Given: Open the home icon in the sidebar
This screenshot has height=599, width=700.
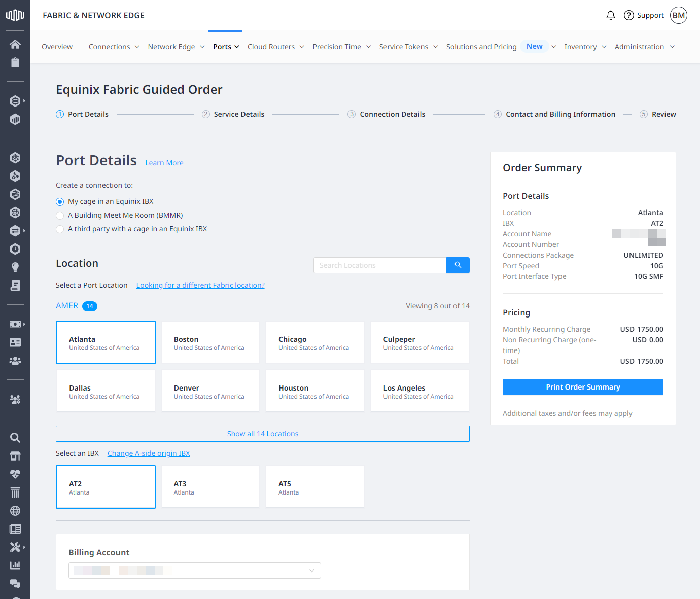Looking at the screenshot, I should pos(15,44).
